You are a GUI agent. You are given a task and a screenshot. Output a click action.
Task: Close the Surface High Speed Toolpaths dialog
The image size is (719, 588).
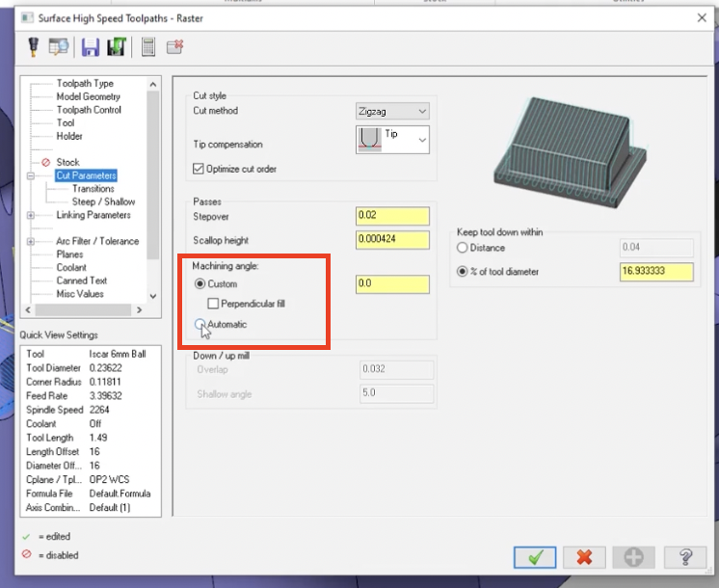pos(702,18)
